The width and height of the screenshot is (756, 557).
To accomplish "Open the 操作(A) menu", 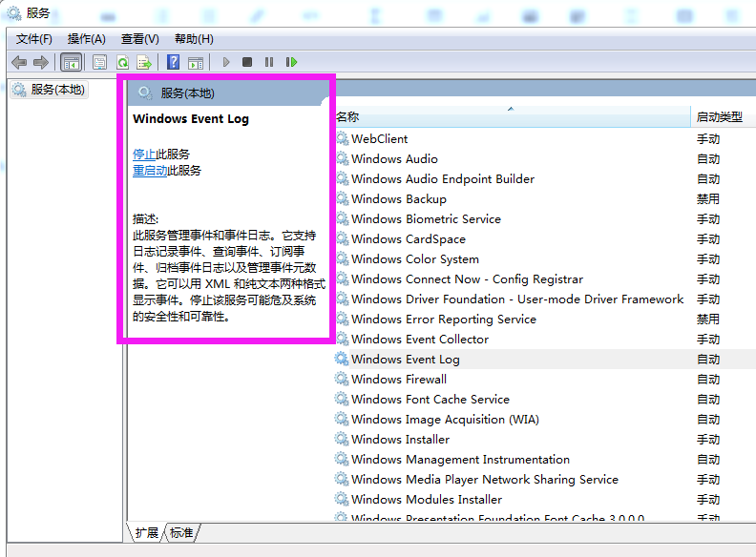I will [87, 39].
